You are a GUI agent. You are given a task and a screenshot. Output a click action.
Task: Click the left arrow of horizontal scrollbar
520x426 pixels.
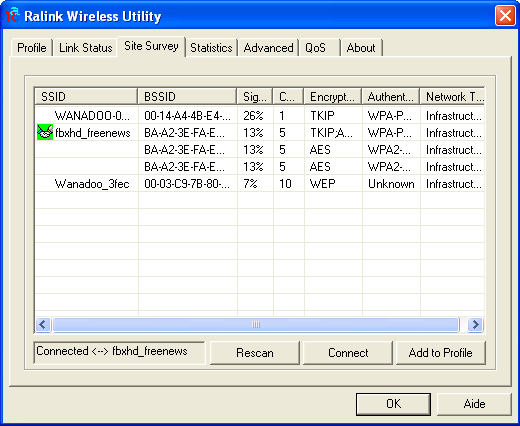point(43,324)
